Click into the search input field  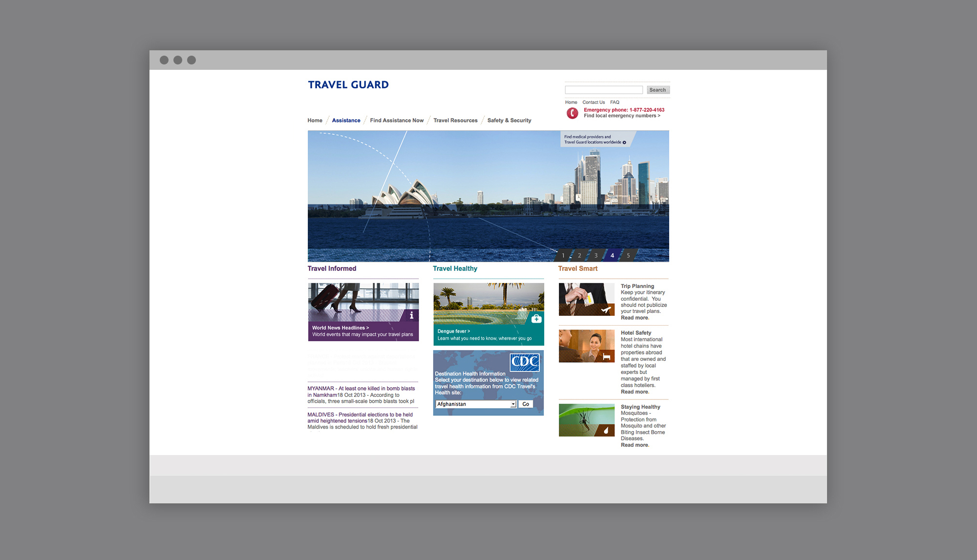point(604,90)
